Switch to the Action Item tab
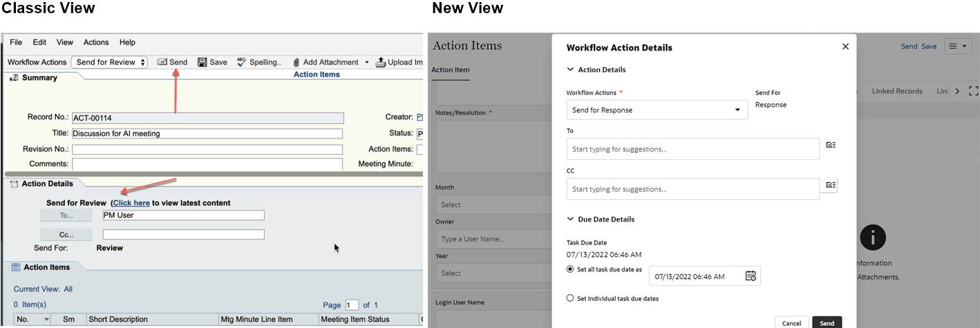 [450, 70]
